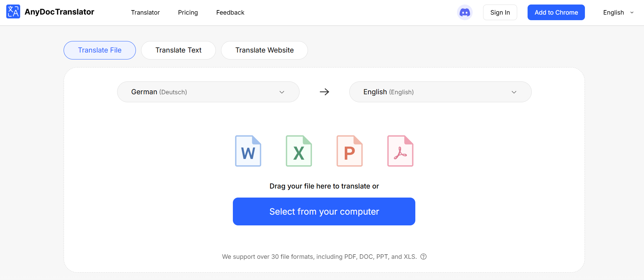Switch to the Translate Text tab
Viewport: 644px width, 280px height.
178,50
